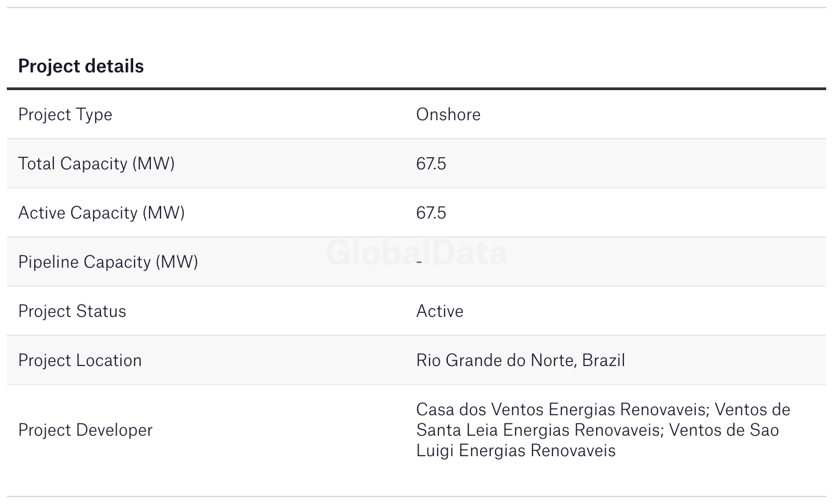Click the GlobalData watermark
833x504 pixels.
416,253
